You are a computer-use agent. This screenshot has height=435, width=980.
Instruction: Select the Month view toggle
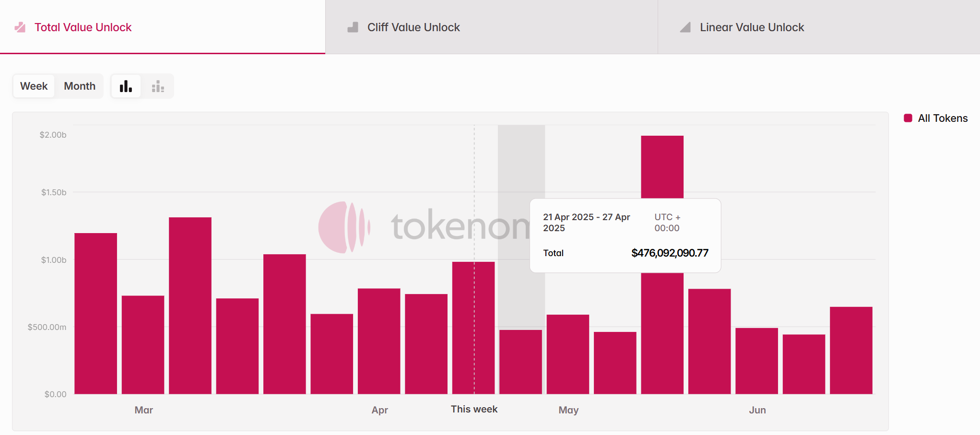coord(80,86)
